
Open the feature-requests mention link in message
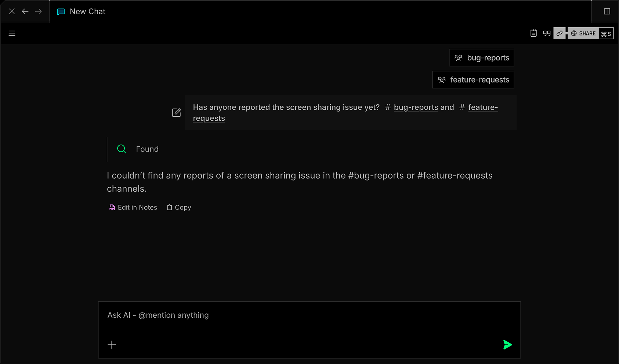click(x=482, y=108)
